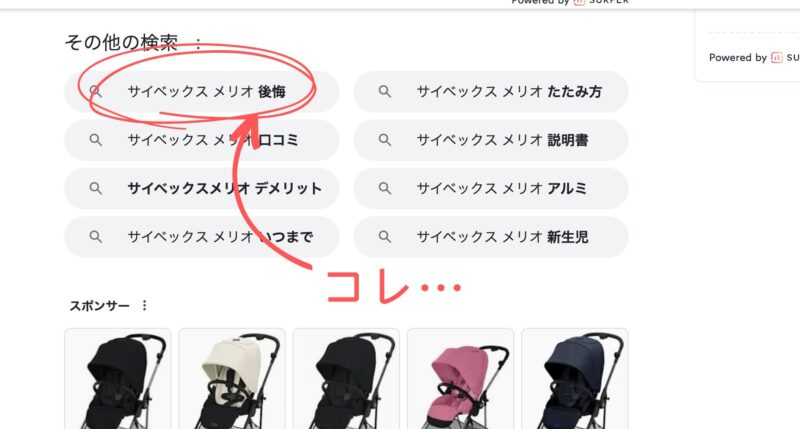Click search icon beside サイベックスメリオ デメリット
Image resolution: width=800 pixels, height=429 pixels.
pos(95,188)
